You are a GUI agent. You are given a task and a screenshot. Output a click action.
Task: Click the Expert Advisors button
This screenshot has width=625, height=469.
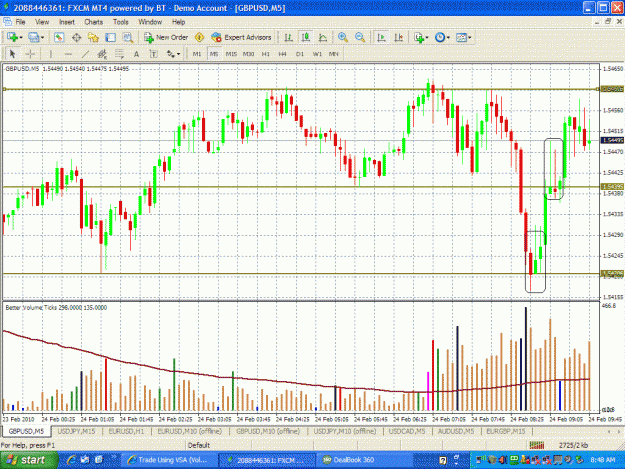pyautogui.click(x=242, y=37)
